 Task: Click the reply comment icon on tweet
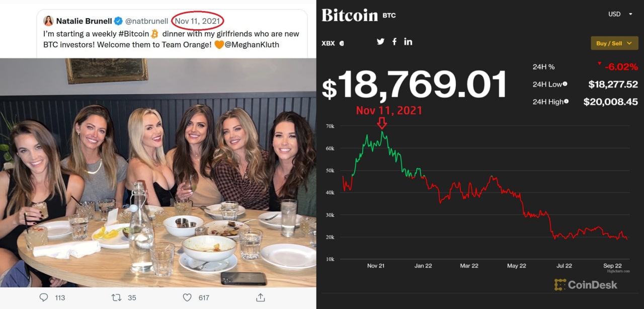(x=44, y=297)
